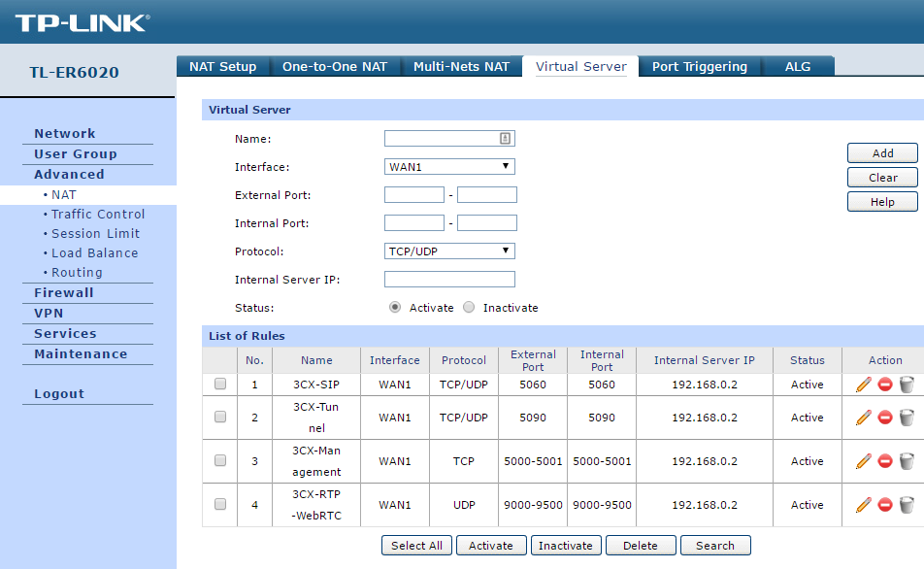Tick the checkbox for rule 4 3CX-RTP-WebRTC
The width and height of the screenshot is (924, 569).
point(220,504)
